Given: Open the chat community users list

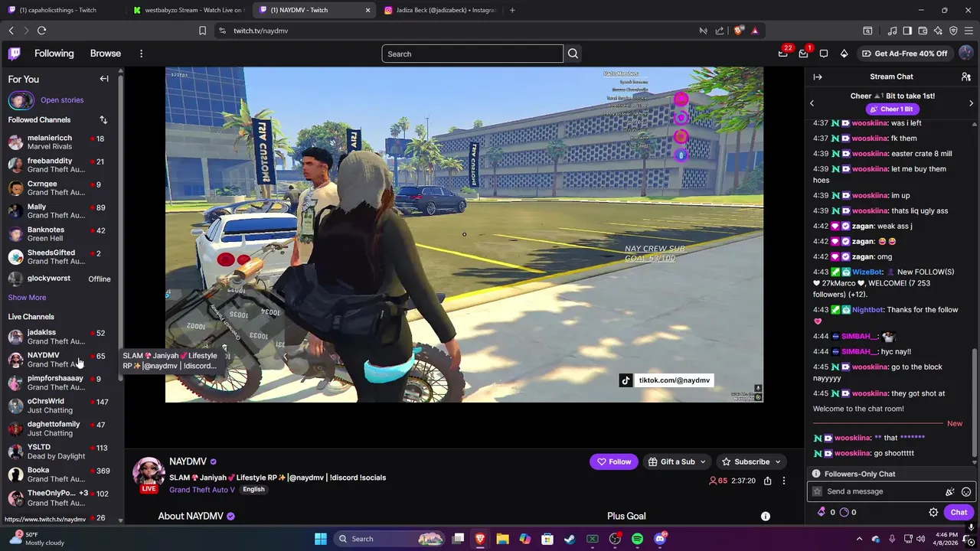Looking at the screenshot, I should click(x=966, y=77).
